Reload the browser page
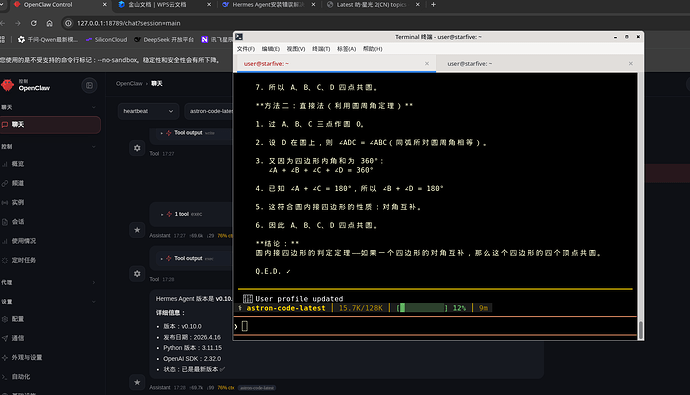This screenshot has width=690, height=395. pyautogui.click(x=33, y=23)
